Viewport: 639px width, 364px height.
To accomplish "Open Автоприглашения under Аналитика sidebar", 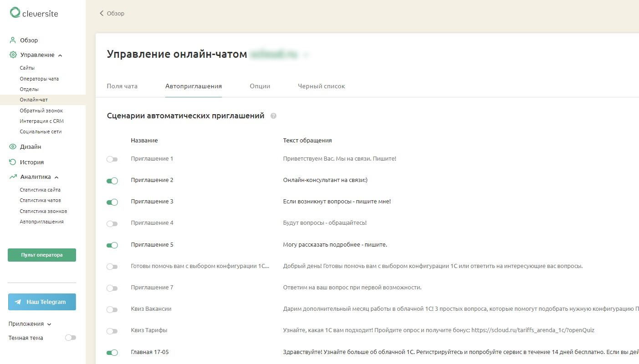I will tap(41, 222).
